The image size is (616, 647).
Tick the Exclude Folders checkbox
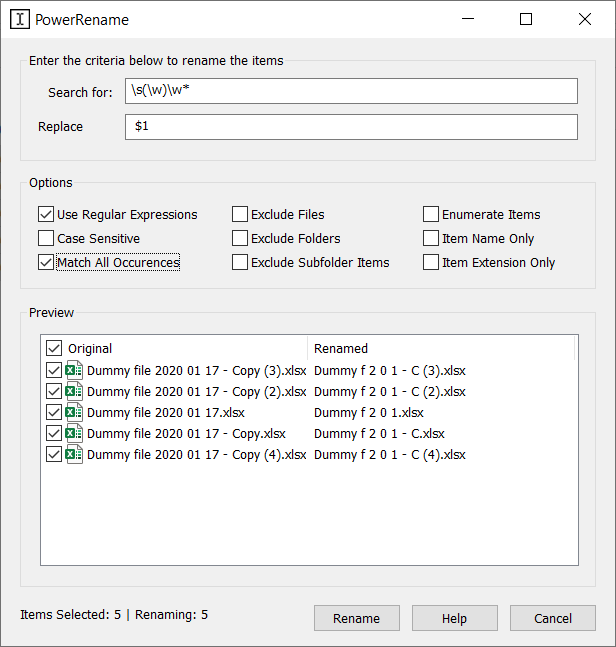[240, 238]
